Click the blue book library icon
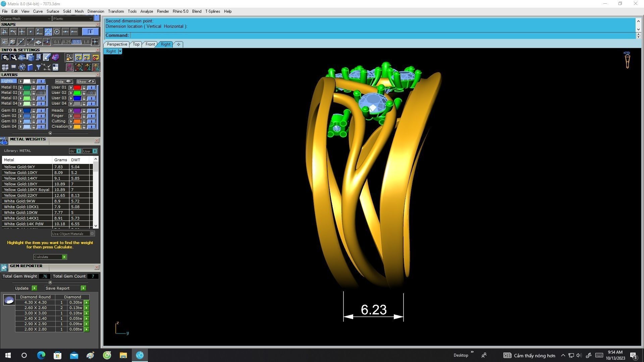 [x=30, y=67]
